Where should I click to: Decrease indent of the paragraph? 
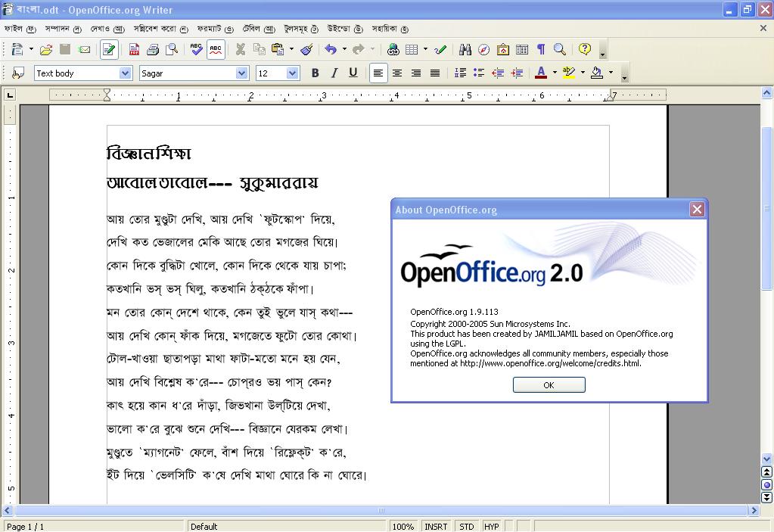[x=498, y=73]
